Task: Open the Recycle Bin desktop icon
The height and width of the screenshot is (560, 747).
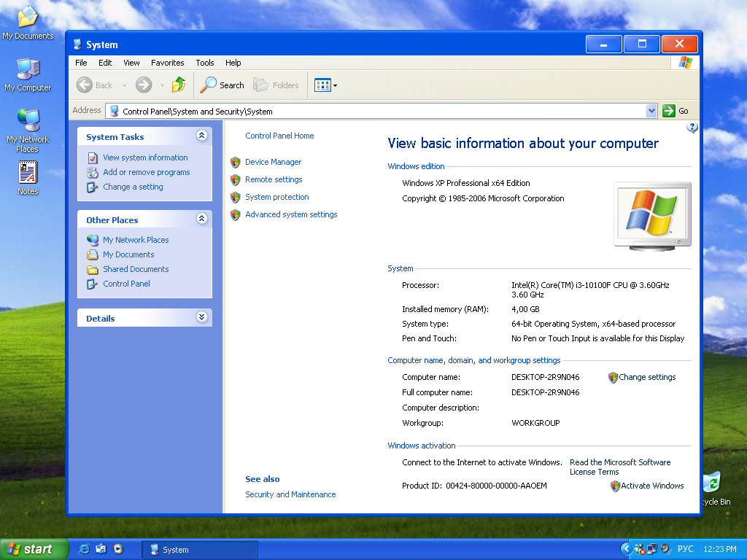Action: pyautogui.click(x=714, y=488)
